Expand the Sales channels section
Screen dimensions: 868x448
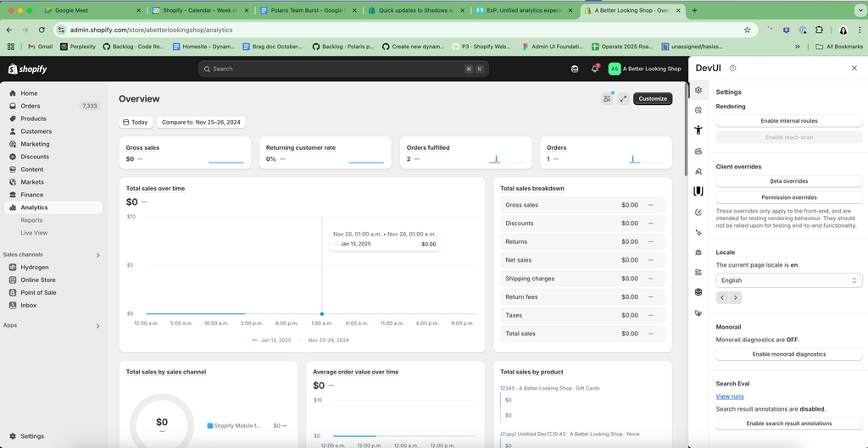coord(97,255)
